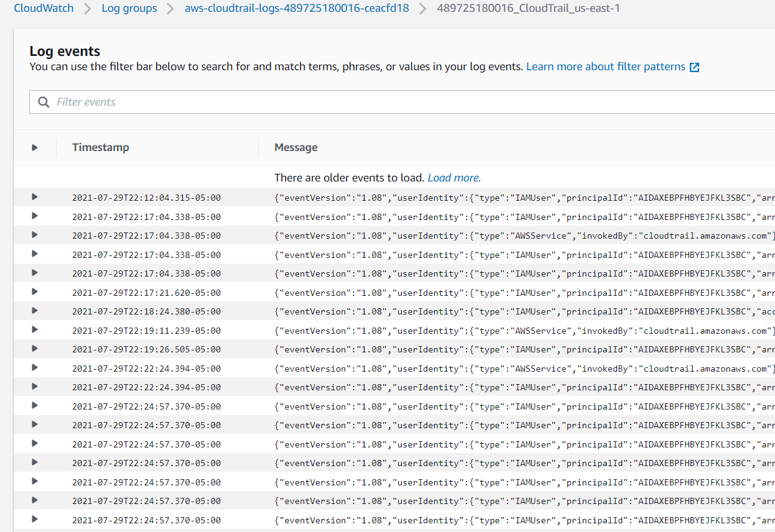Open Learn more about filter patterns link
The image size is (775, 532).
tap(606, 66)
